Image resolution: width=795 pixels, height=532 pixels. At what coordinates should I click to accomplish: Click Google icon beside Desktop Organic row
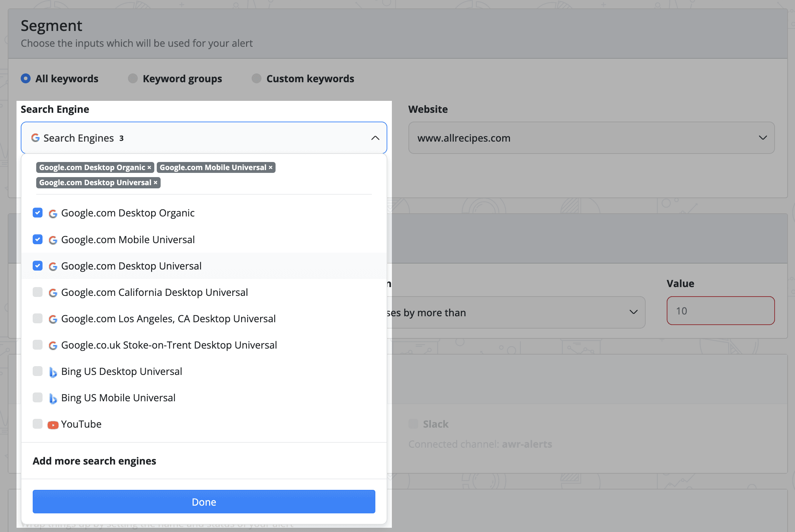53,214
